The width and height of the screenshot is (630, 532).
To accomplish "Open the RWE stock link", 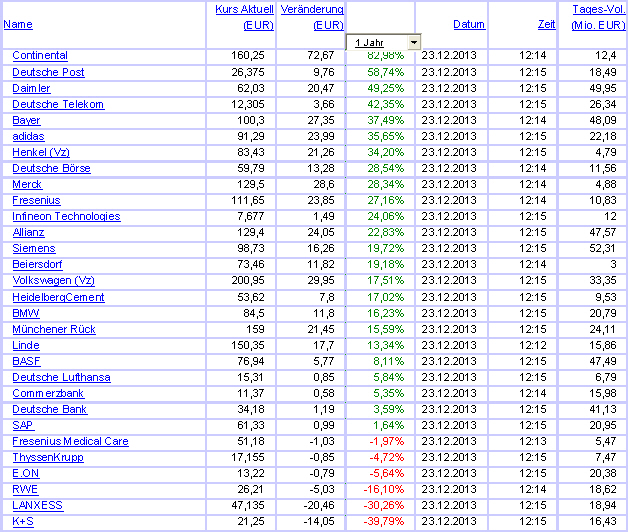I will tap(25, 490).
